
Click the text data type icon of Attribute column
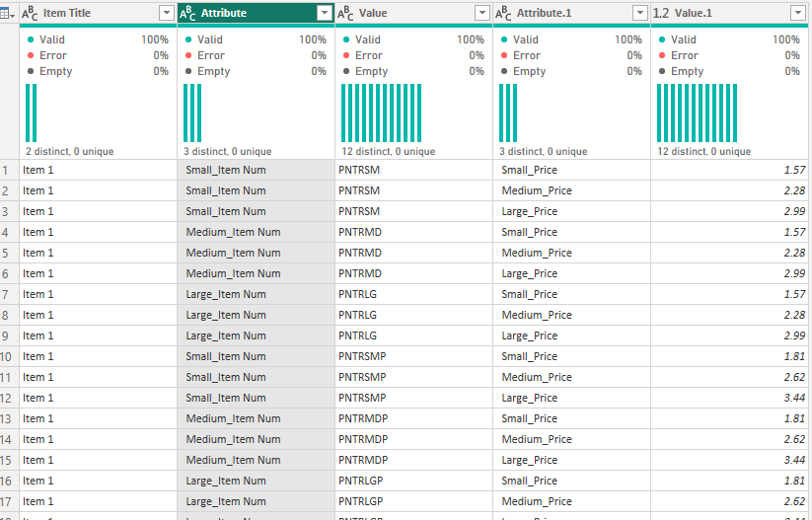point(187,14)
